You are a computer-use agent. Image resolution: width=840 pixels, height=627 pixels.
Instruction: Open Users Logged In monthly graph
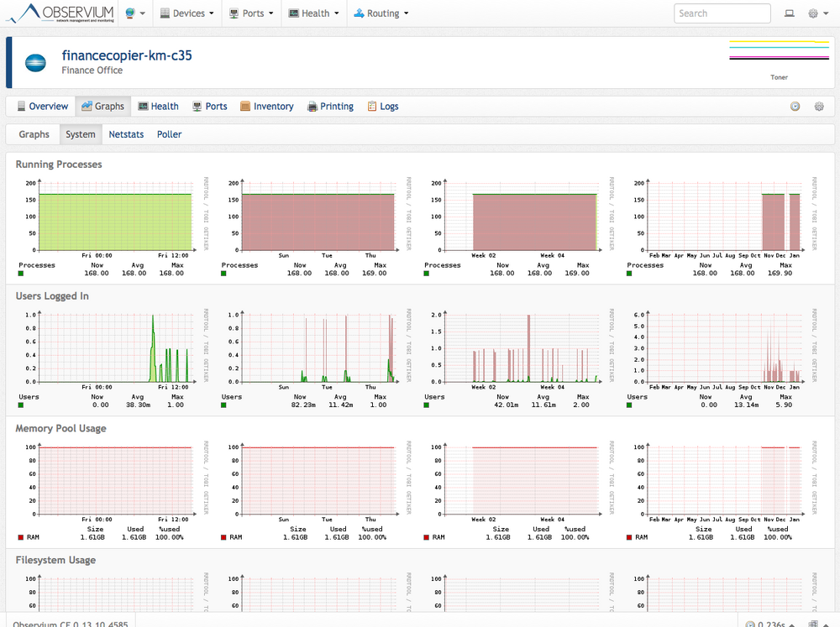point(518,358)
